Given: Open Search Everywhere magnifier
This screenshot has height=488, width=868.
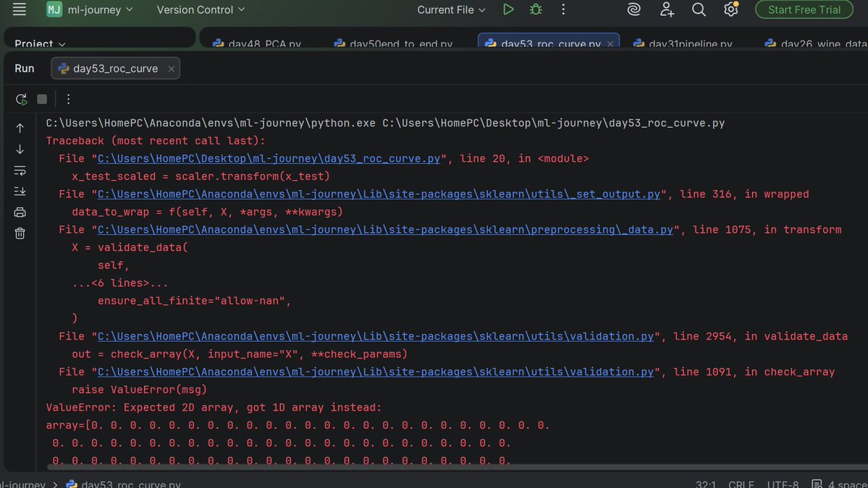Looking at the screenshot, I should tap(699, 9).
